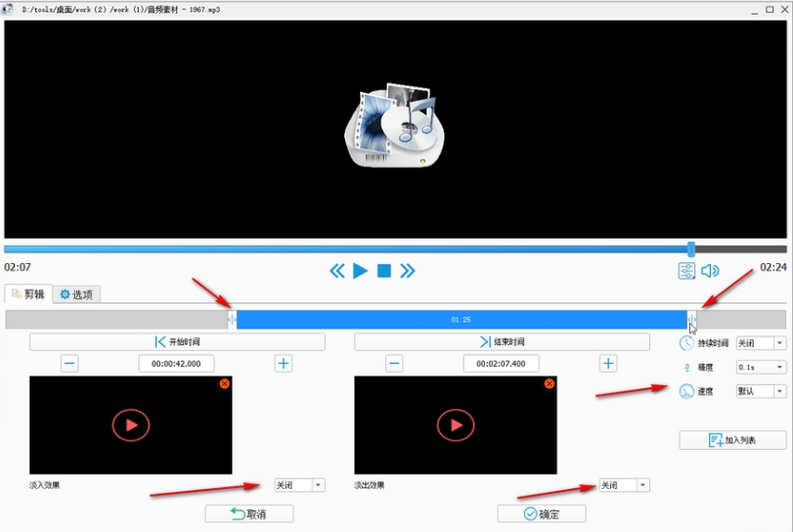Click the 确定 confirm button
The image size is (793, 532).
[x=542, y=513]
